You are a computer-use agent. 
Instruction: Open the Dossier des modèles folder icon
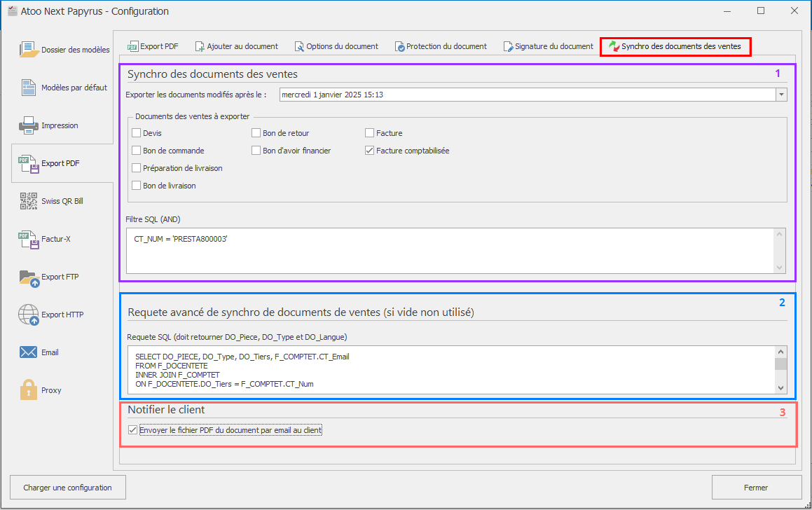click(29, 50)
